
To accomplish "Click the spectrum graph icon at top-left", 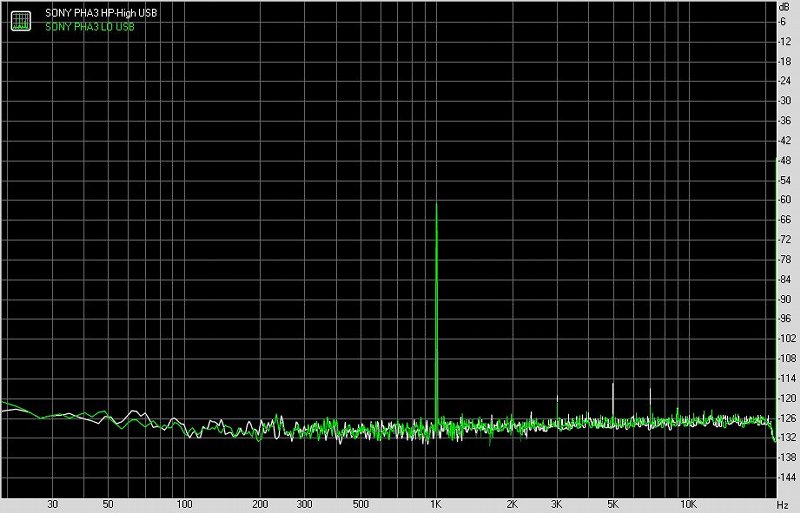I will coord(21,20).
